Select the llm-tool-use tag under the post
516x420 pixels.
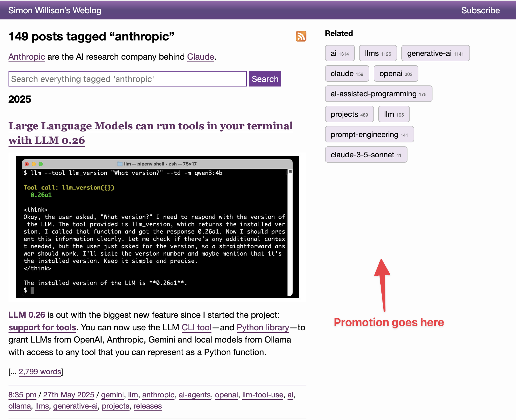263,395
